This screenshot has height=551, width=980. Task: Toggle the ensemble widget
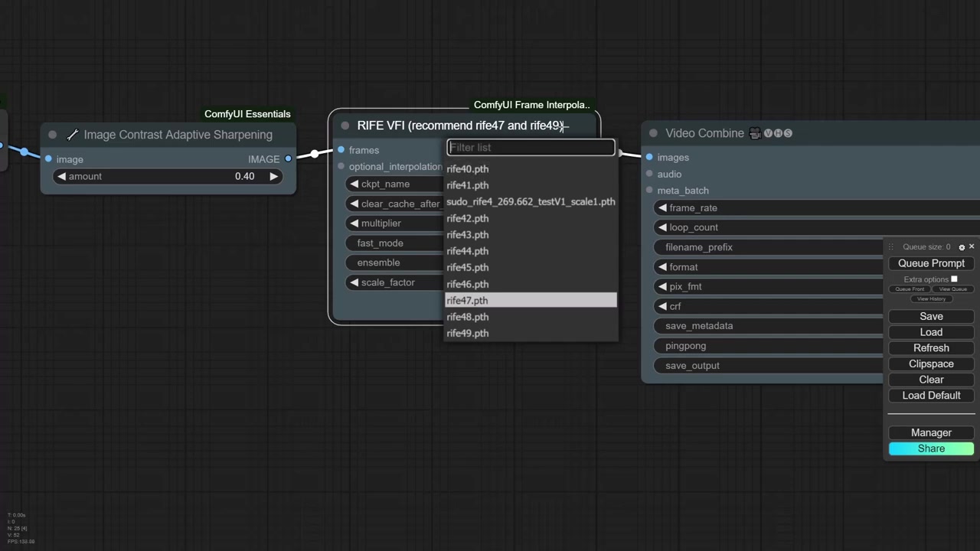click(x=394, y=262)
